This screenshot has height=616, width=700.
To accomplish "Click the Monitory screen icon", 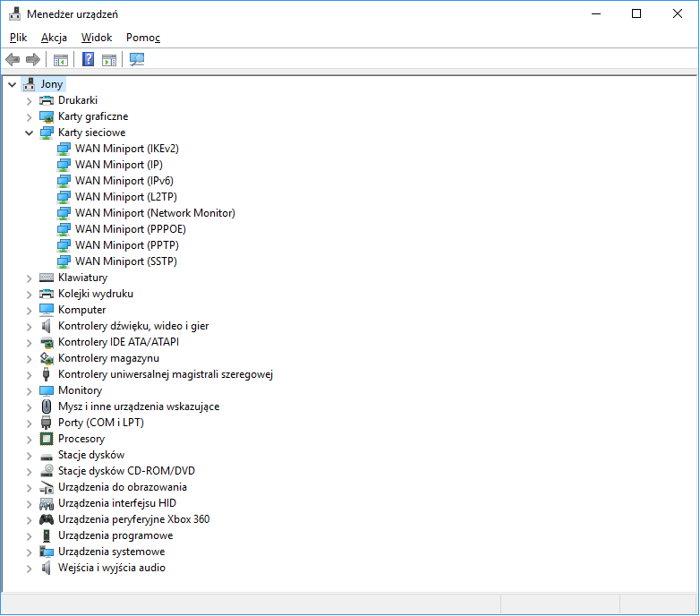I will click(47, 390).
